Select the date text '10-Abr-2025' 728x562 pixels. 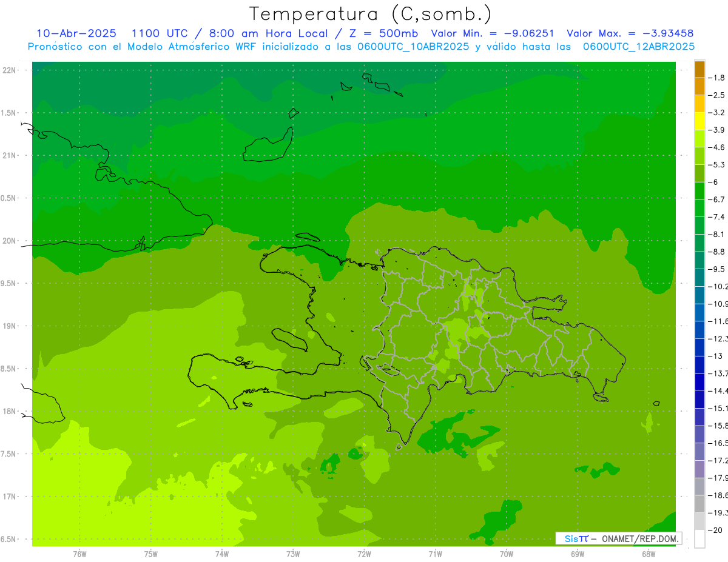[76, 33]
